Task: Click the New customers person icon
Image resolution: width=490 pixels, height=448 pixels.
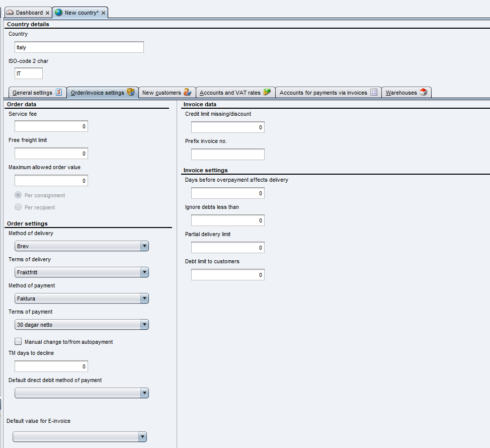Action: 187,93
